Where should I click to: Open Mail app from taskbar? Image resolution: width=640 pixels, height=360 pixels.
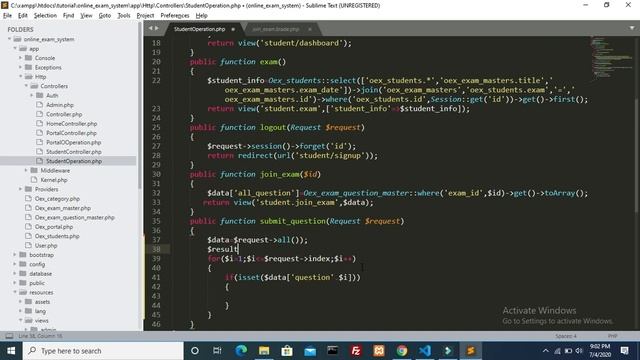coord(310,351)
